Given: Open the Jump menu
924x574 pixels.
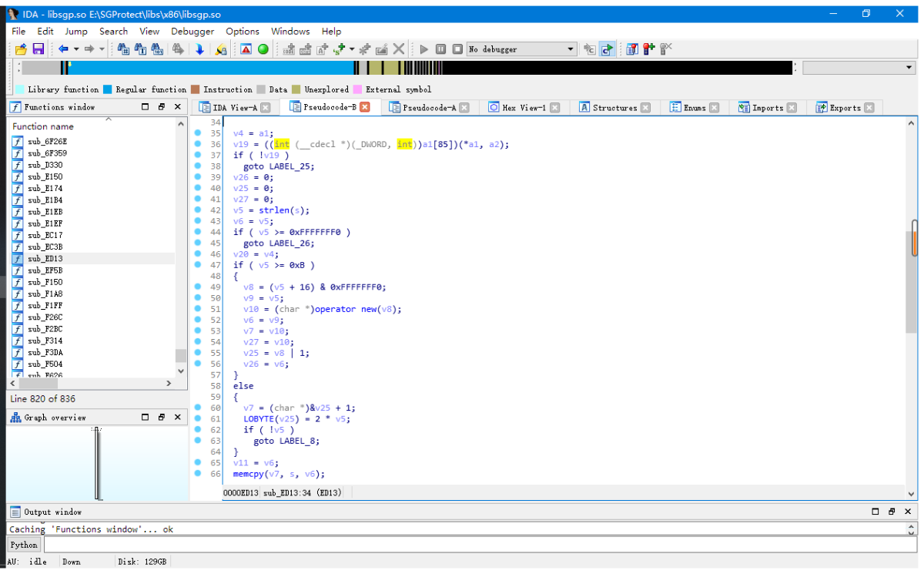Looking at the screenshot, I should point(76,32).
